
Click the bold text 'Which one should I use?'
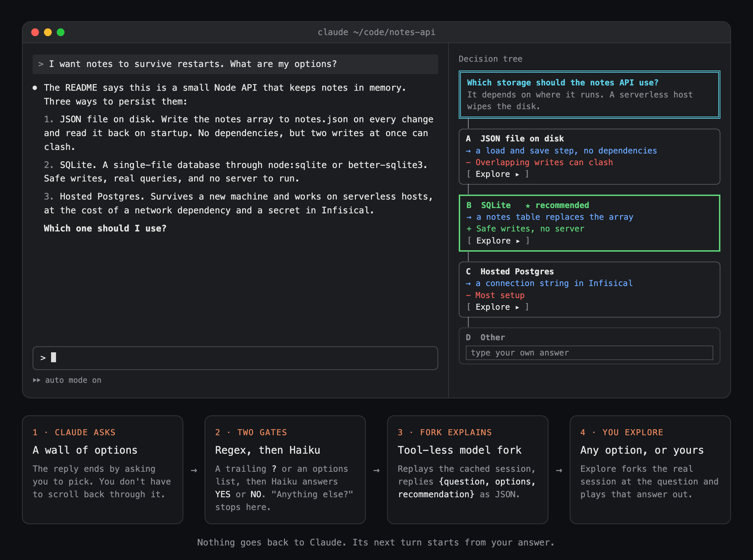[x=105, y=228]
